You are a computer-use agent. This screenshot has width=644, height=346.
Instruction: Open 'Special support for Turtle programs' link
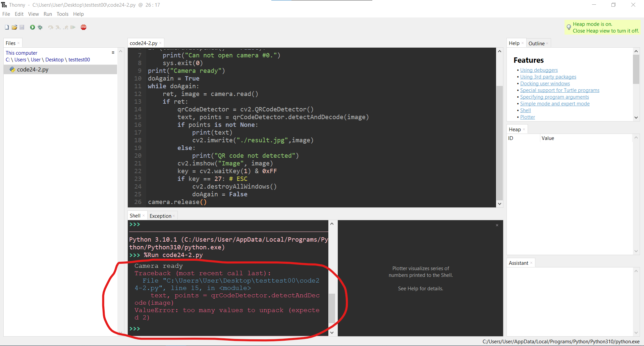click(x=559, y=90)
